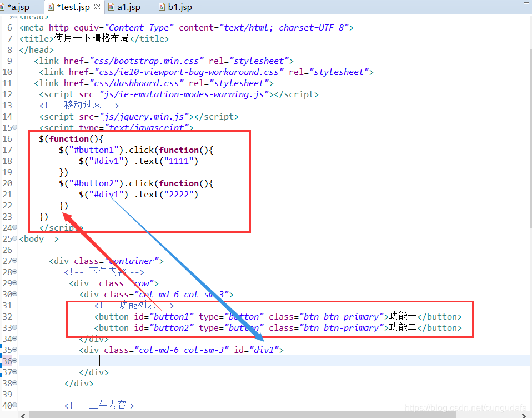
Task: Click the body tag on line 25
Action: click(39, 239)
